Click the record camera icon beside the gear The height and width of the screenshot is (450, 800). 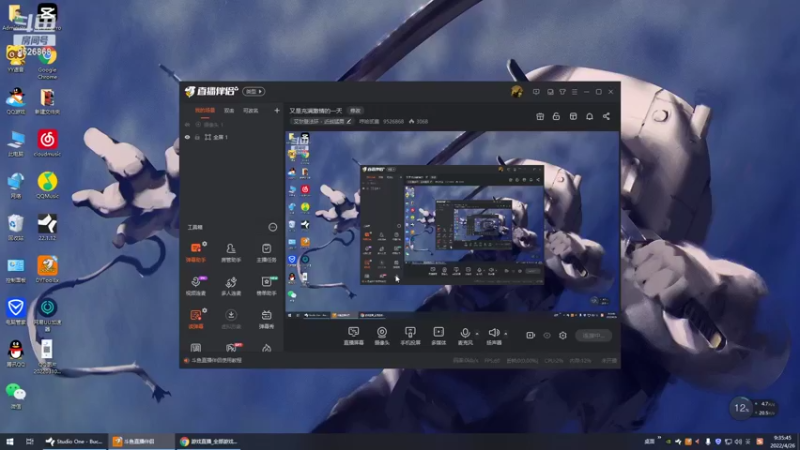531,335
